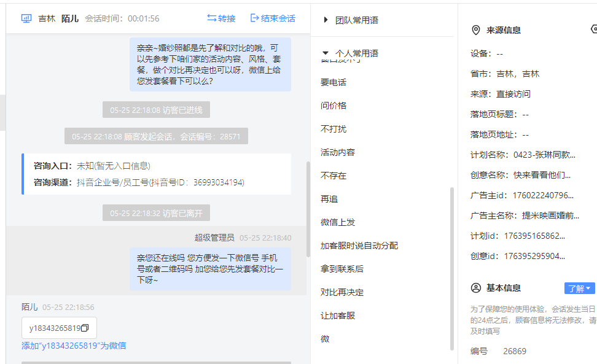This screenshot has width=597, height=364.
Task: Click the 转接 transfer arrows icon
Action: coord(212,18)
